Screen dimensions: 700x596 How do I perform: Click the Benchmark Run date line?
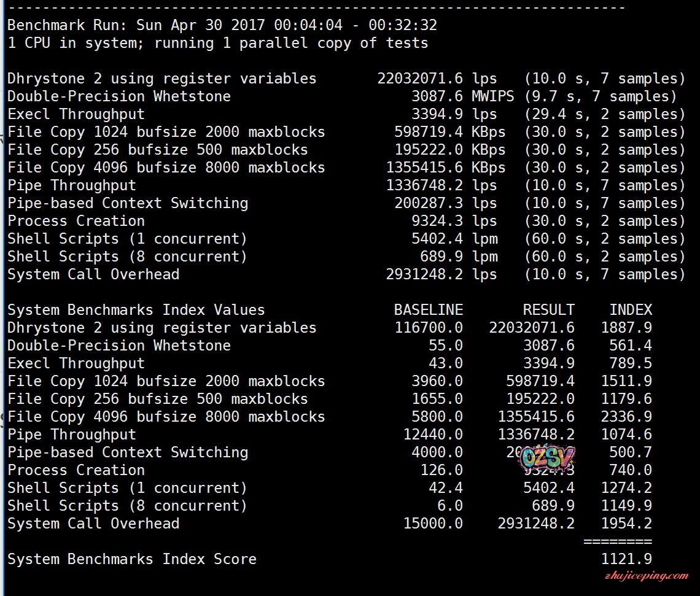click(222, 25)
